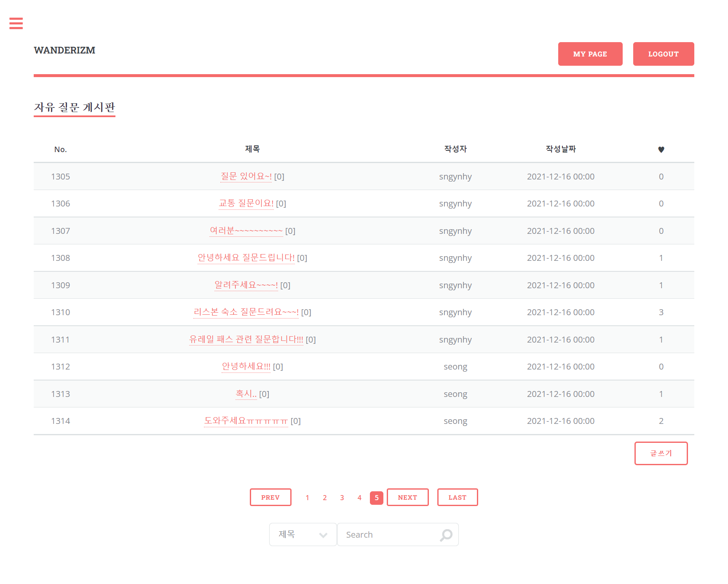Viewport: 728px width, 584px height.
Task: Click post number 1308
Action: [x=61, y=258]
